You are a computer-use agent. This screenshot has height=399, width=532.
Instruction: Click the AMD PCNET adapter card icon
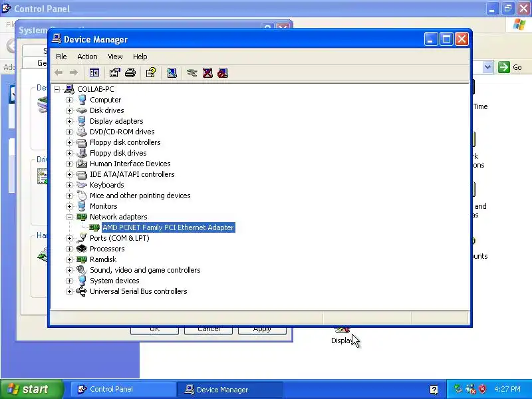point(94,227)
